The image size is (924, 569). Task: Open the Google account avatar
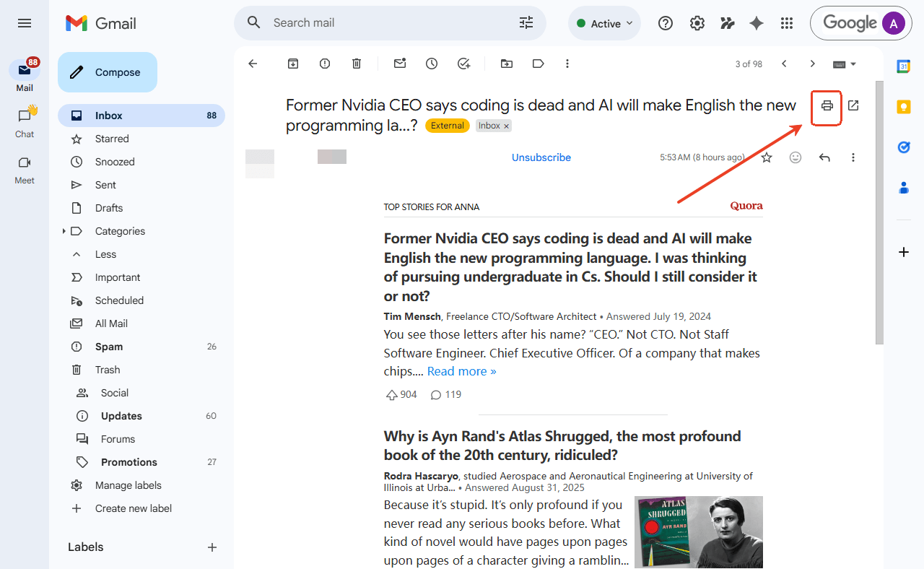coord(894,23)
